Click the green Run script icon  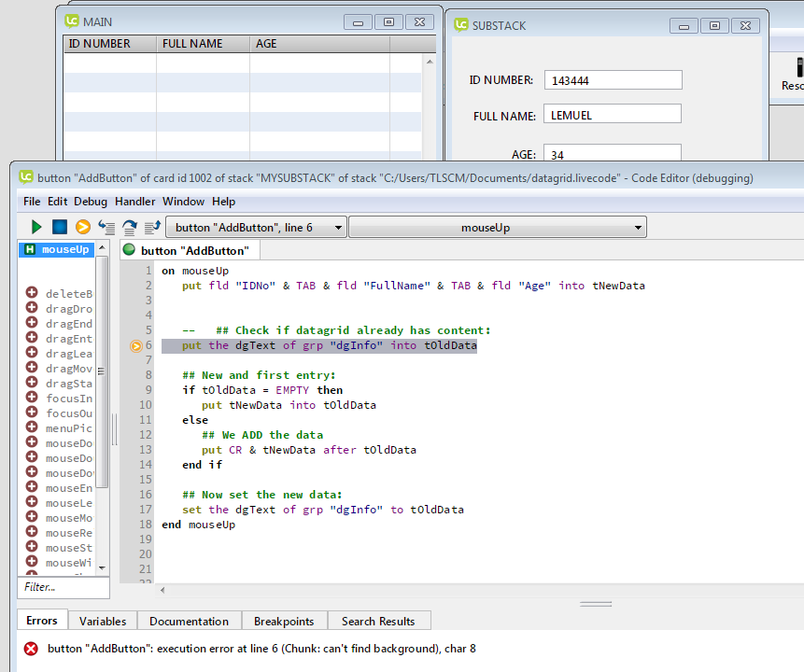point(36,227)
